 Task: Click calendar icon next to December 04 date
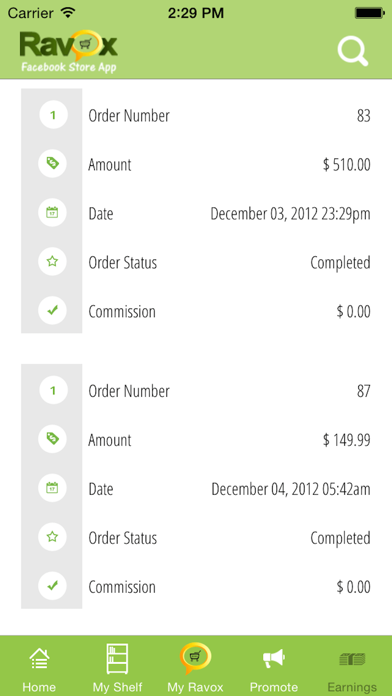52,488
